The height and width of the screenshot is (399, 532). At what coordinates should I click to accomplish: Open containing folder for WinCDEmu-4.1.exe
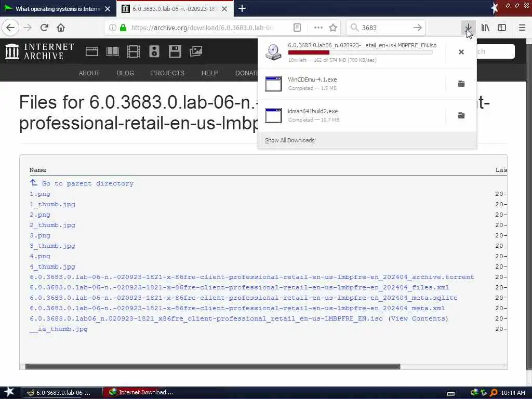pos(461,84)
